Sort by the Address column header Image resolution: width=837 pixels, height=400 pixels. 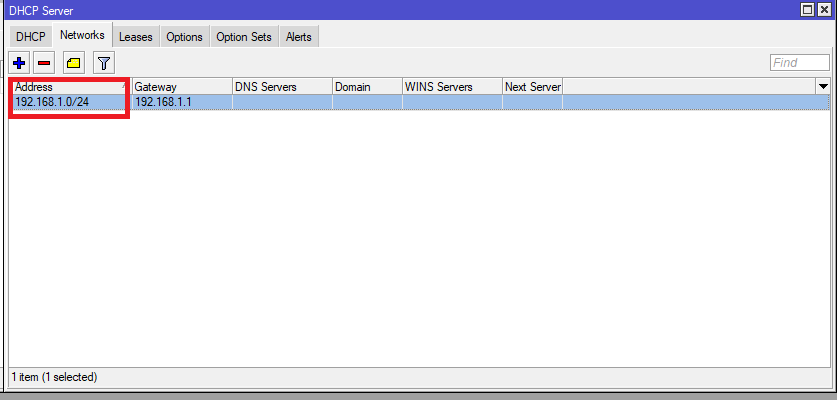pyautogui.click(x=70, y=87)
